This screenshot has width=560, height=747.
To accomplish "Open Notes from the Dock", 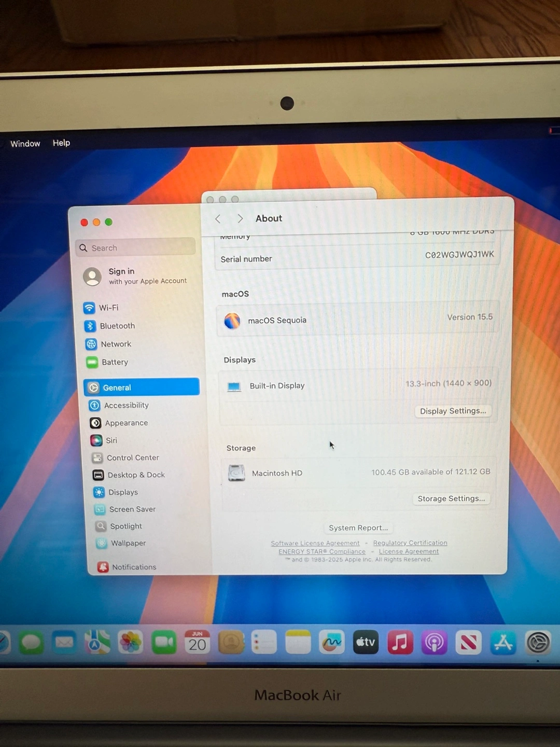I will [x=298, y=642].
